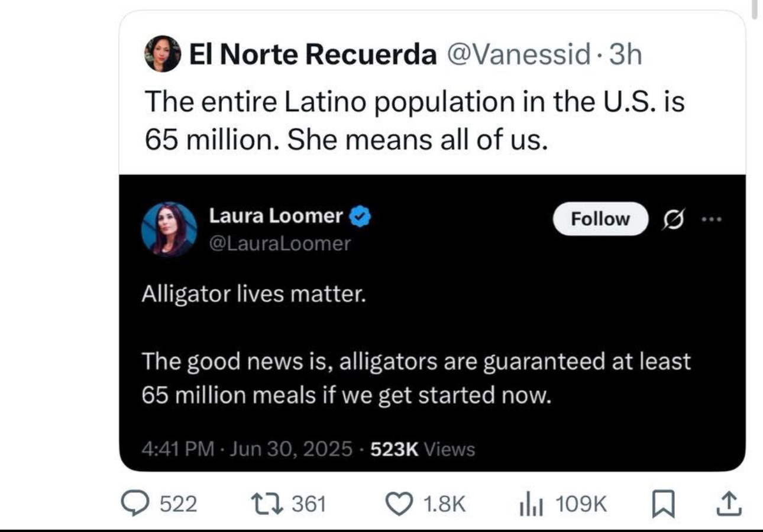The width and height of the screenshot is (763, 532).
Task: Open the three-dot more menu in quoted tweet
Action: coord(709,219)
